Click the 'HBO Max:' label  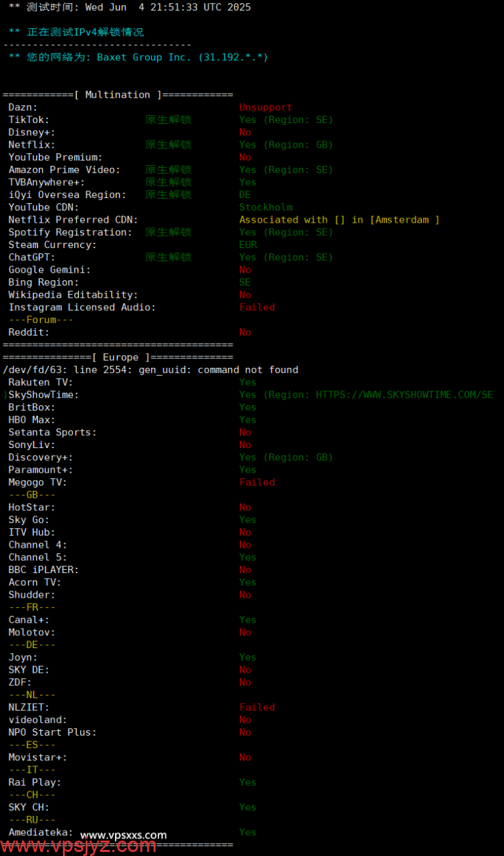[x=32, y=419]
